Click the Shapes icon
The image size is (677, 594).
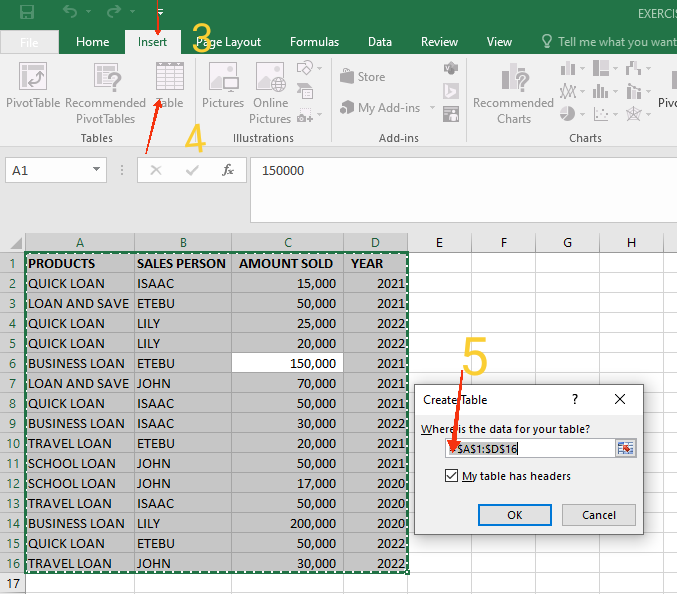pos(305,68)
